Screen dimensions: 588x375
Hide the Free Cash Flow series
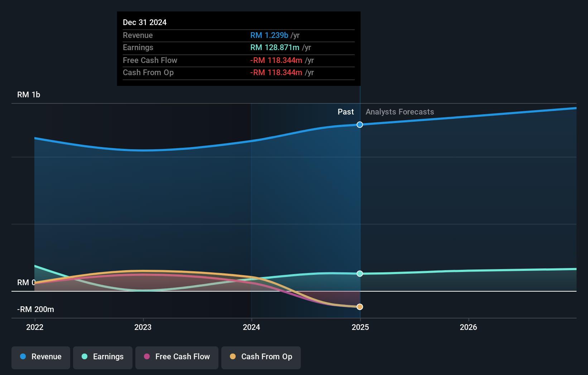point(177,357)
